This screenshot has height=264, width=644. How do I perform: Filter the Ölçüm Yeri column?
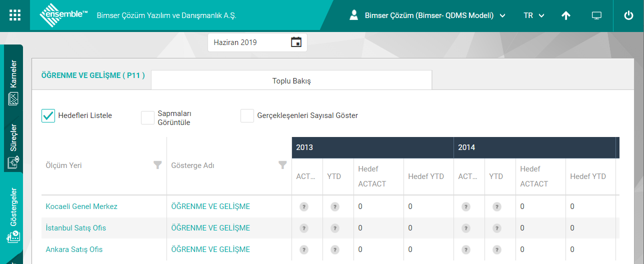[157, 165]
